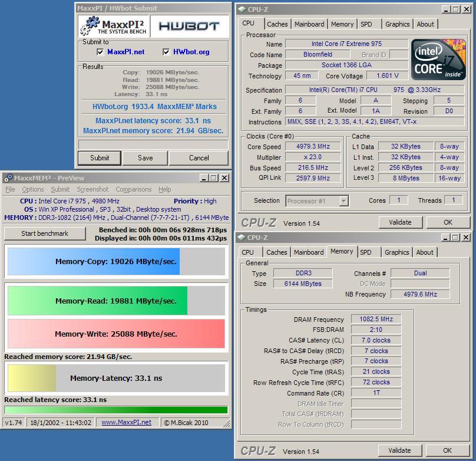Click bottom CPU-Z window title icon
Image resolution: width=476 pixels, height=461 pixels.
[x=242, y=237]
